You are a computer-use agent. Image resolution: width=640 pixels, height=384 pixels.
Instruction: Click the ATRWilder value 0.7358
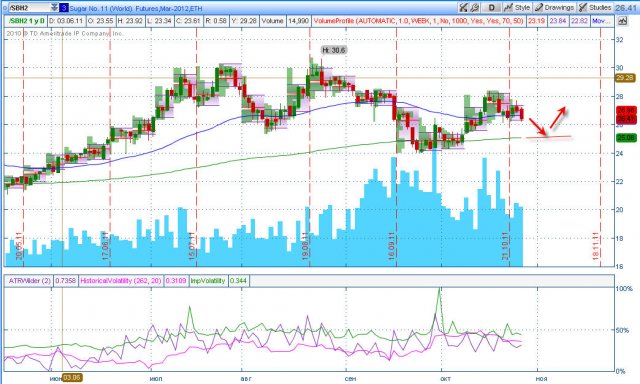[65, 281]
